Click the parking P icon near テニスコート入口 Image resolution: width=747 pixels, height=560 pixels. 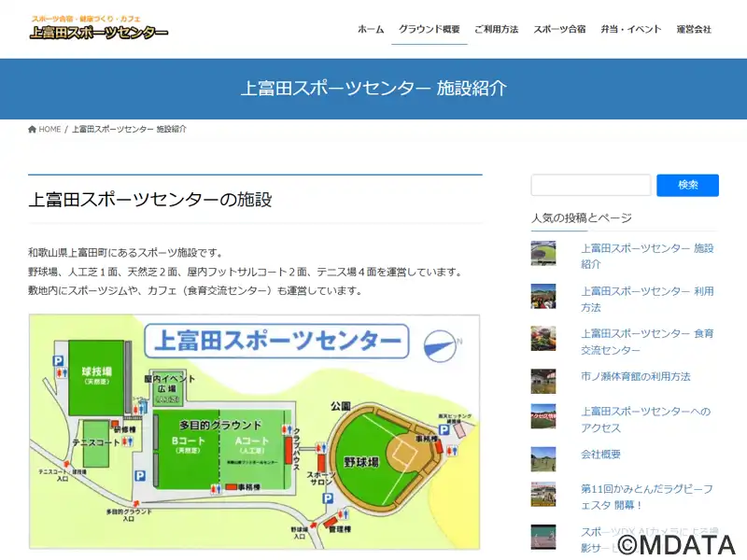(x=139, y=475)
